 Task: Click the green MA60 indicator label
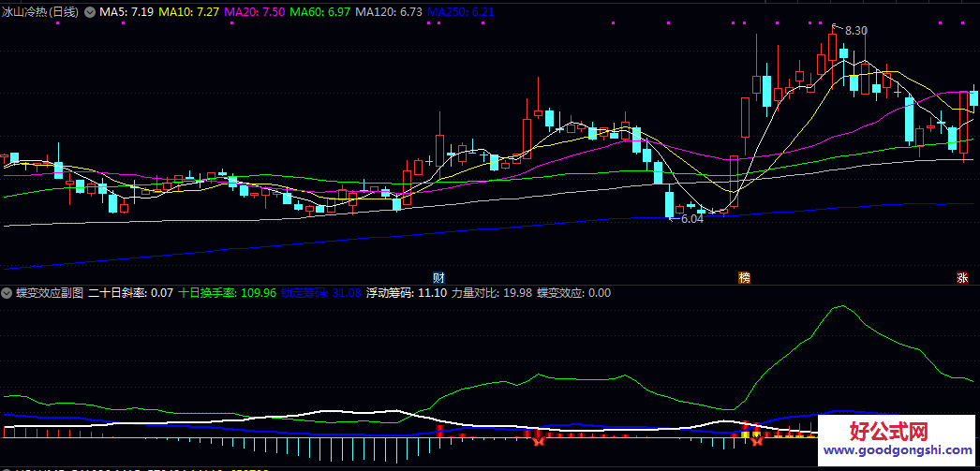320,12
